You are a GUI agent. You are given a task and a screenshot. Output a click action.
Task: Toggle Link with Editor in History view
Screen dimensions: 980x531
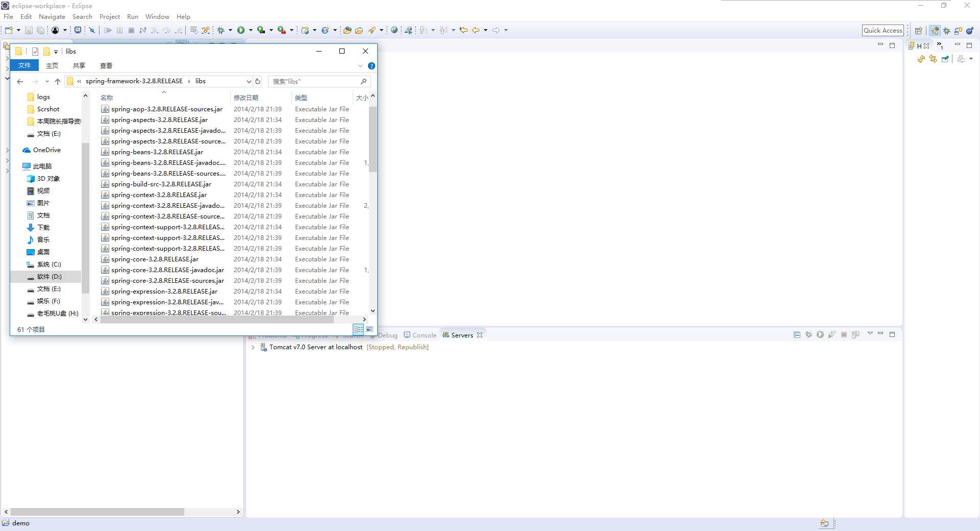(933, 59)
